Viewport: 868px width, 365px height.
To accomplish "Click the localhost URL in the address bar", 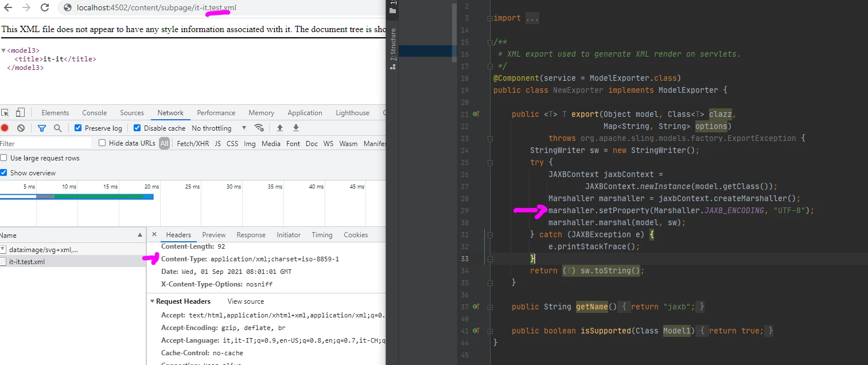I will tap(156, 8).
